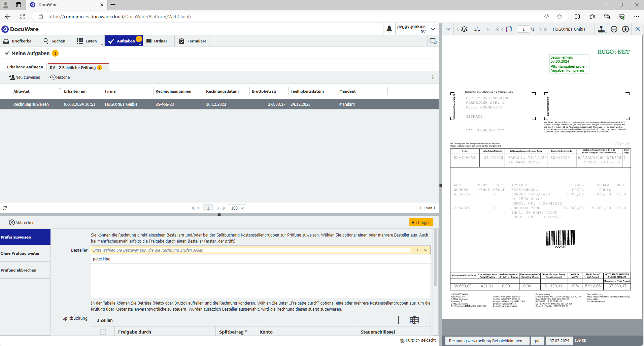Open the task list three-dot menu
This screenshot has width=644, height=346.
433,77
